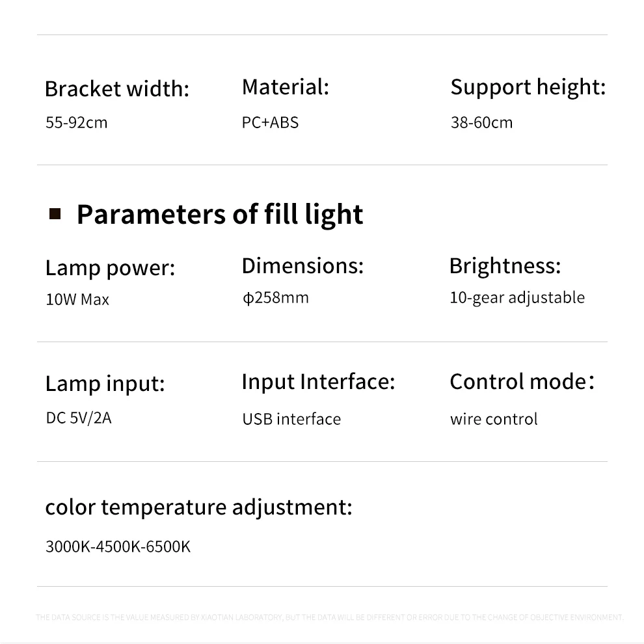Click the black square bullet before Parameters
The height and width of the screenshot is (644, 644).
[x=55, y=213]
